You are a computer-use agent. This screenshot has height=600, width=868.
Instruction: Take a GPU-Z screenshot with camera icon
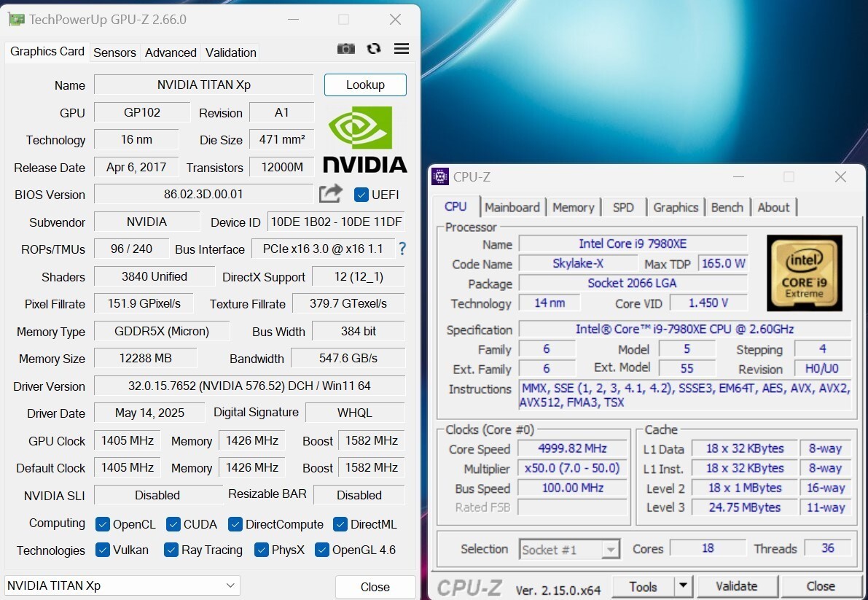tap(346, 49)
